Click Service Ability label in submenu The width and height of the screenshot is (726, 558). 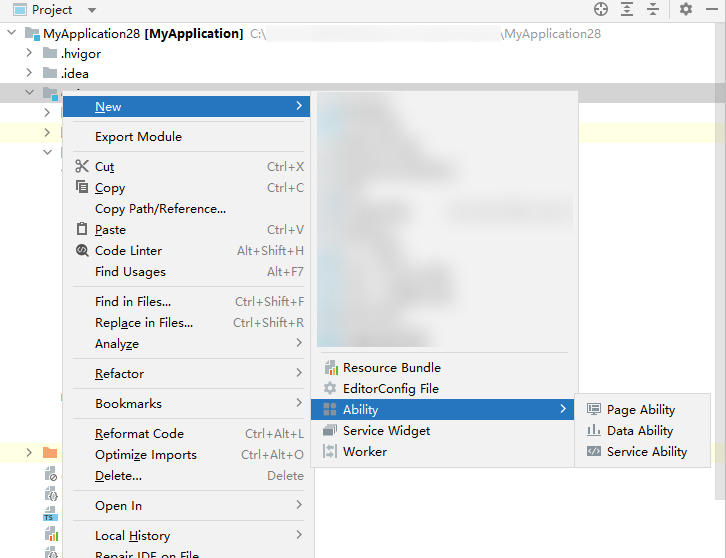pyautogui.click(x=647, y=452)
